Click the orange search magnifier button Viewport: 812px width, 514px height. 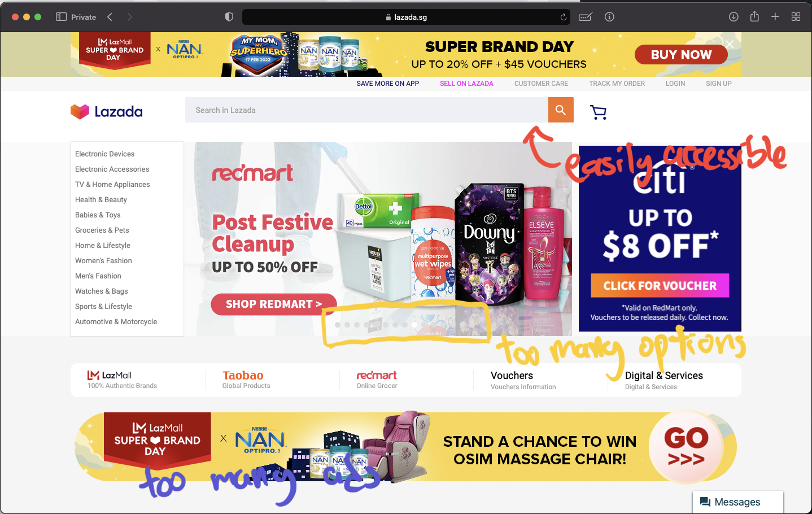tap(561, 110)
